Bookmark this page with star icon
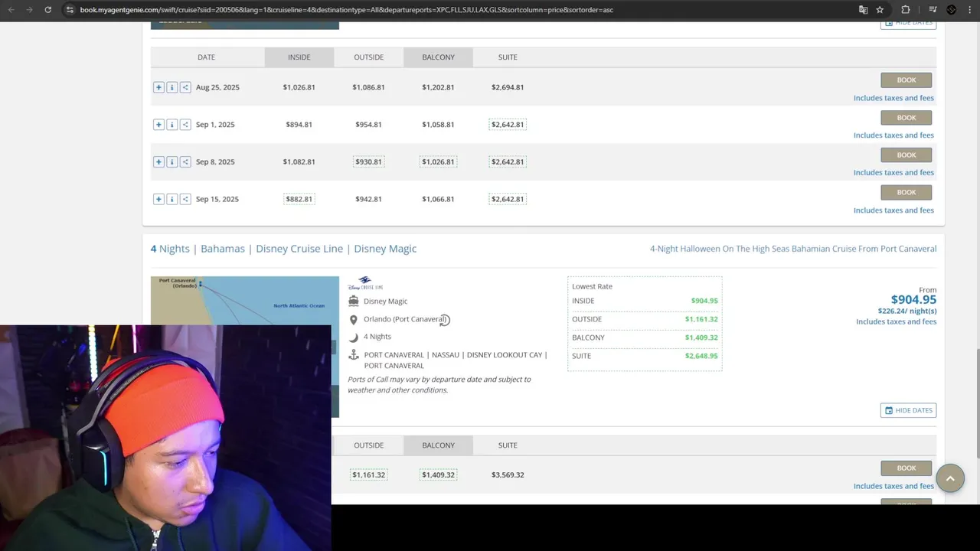This screenshot has height=551, width=980. [880, 10]
